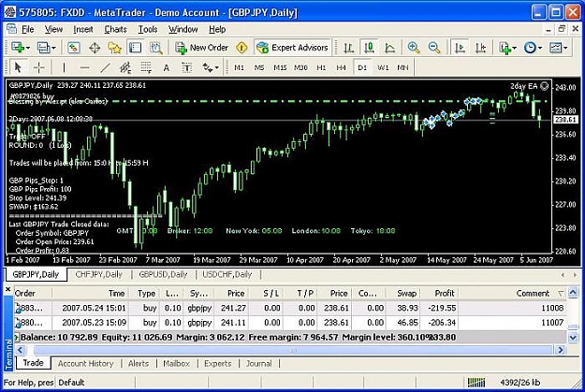Toggle the H4 timeframe
Image resolution: width=585 pixels, height=392 pixels.
341,67
